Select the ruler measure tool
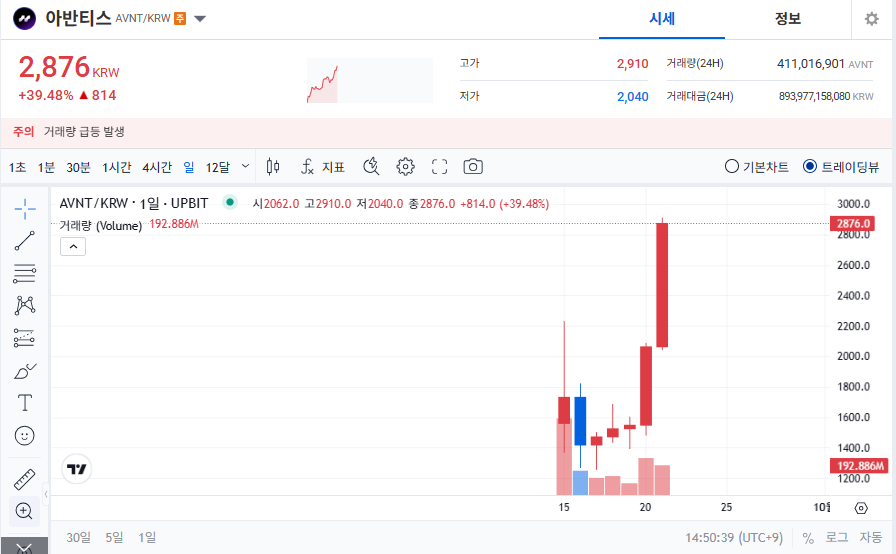This screenshot has width=896, height=554. click(x=25, y=480)
